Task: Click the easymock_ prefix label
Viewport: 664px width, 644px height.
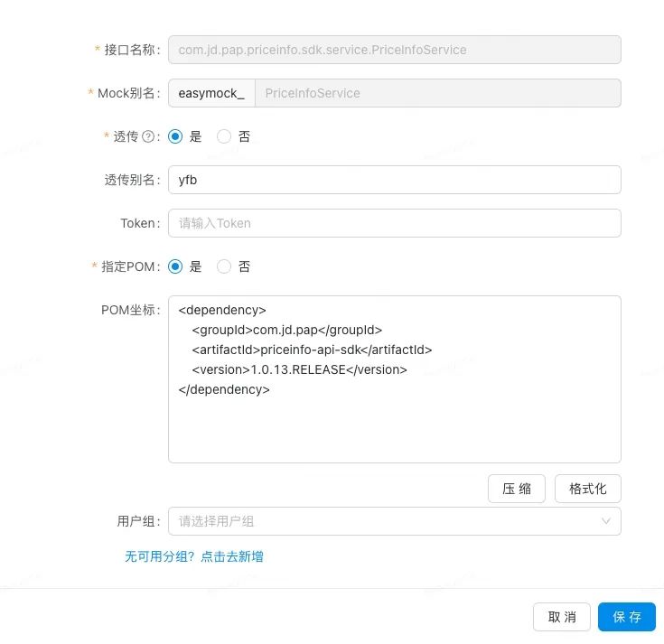Action: pyautogui.click(x=211, y=93)
